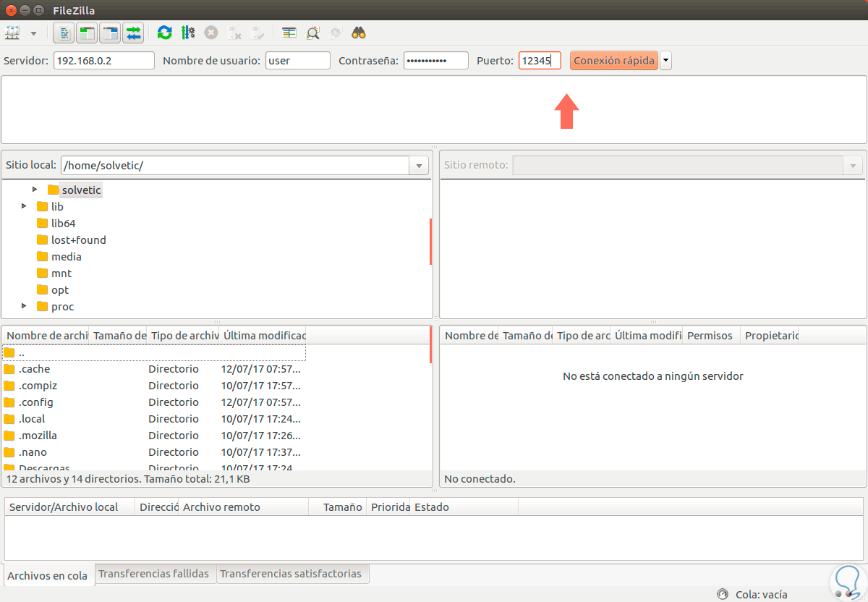Toggle synchronized browsing icon

pos(336,33)
